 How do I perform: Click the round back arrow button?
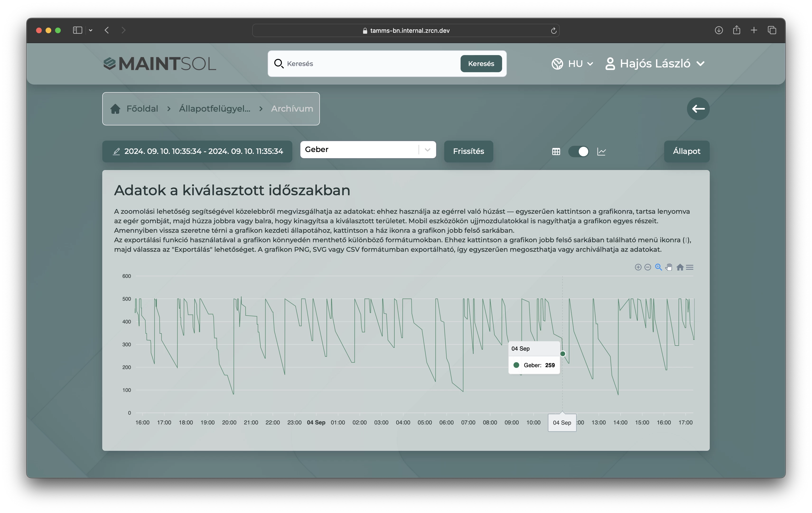698,109
